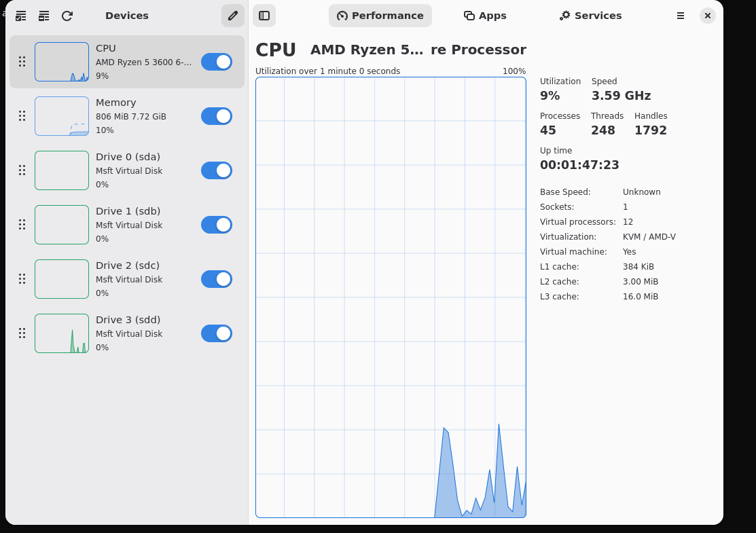Refresh the devices list
This screenshot has width=756, height=533.
click(x=67, y=16)
